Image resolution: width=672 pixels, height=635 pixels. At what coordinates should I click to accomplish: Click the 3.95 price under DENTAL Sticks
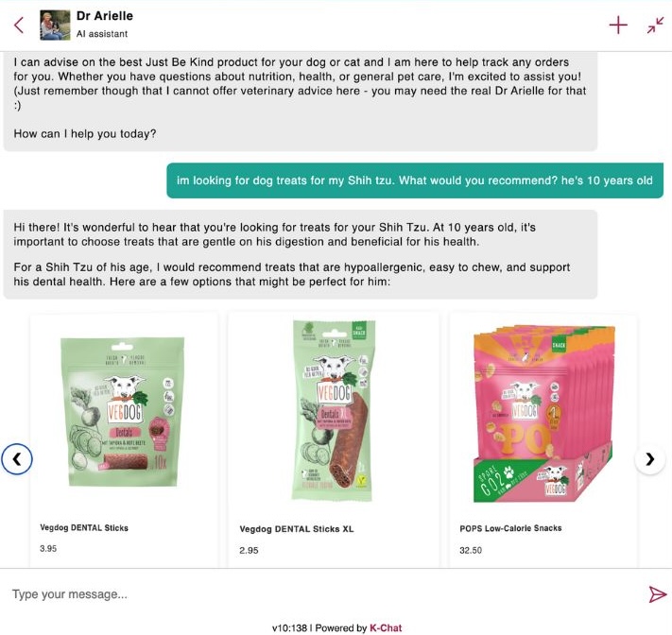click(x=48, y=548)
